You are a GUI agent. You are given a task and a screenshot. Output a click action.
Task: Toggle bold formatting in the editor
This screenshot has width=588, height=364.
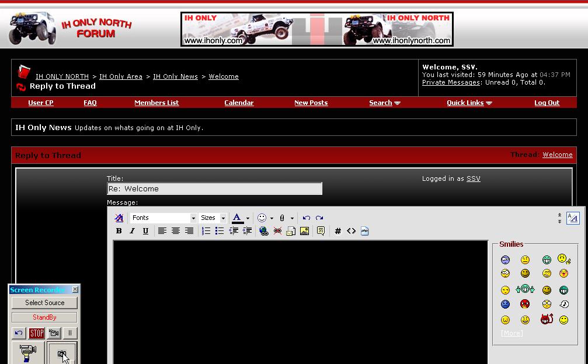point(119,231)
